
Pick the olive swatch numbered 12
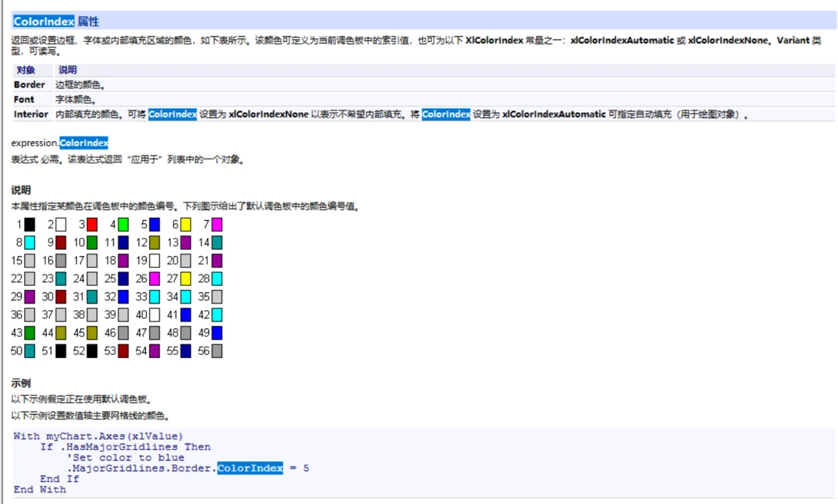tap(154, 243)
